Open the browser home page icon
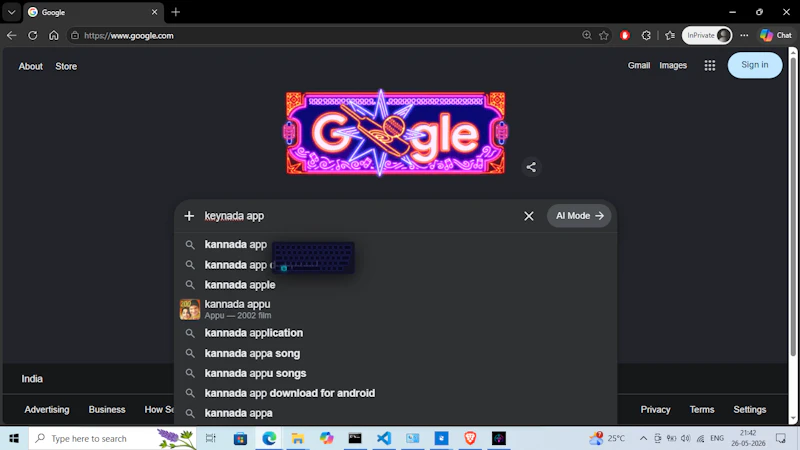Image resolution: width=800 pixels, height=450 pixels. (x=54, y=35)
